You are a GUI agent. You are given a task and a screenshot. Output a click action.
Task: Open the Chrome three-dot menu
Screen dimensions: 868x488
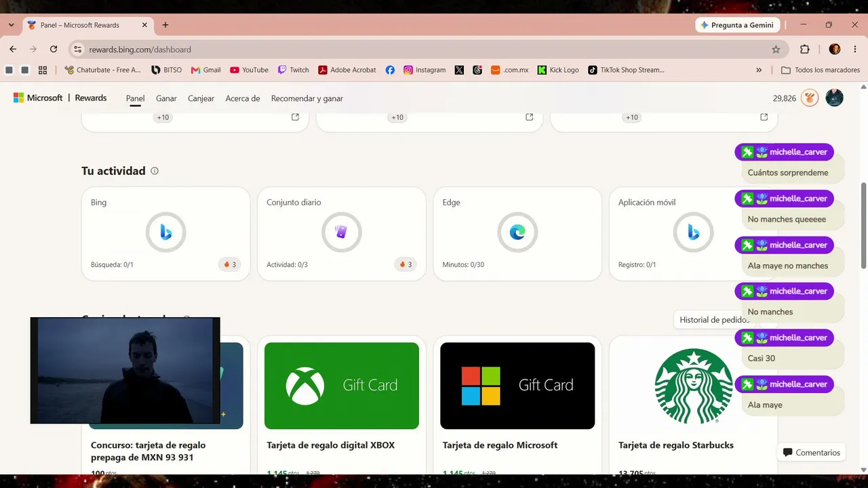pyautogui.click(x=854, y=49)
